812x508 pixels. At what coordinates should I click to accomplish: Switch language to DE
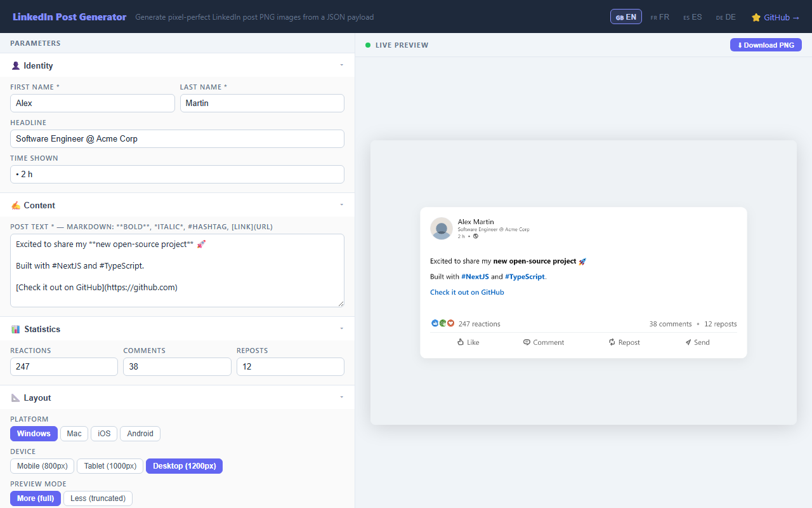726,17
